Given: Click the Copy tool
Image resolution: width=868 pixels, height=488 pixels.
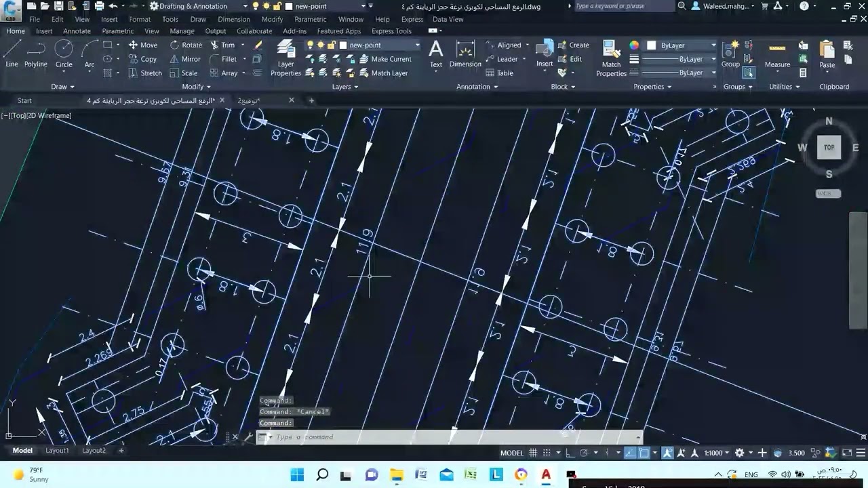Looking at the screenshot, I should 143,59.
